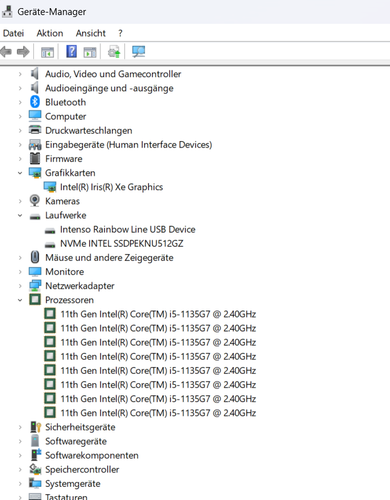Viewport: 390px width, 500px height.
Task: Click the Monitore category icon
Action: (x=35, y=271)
